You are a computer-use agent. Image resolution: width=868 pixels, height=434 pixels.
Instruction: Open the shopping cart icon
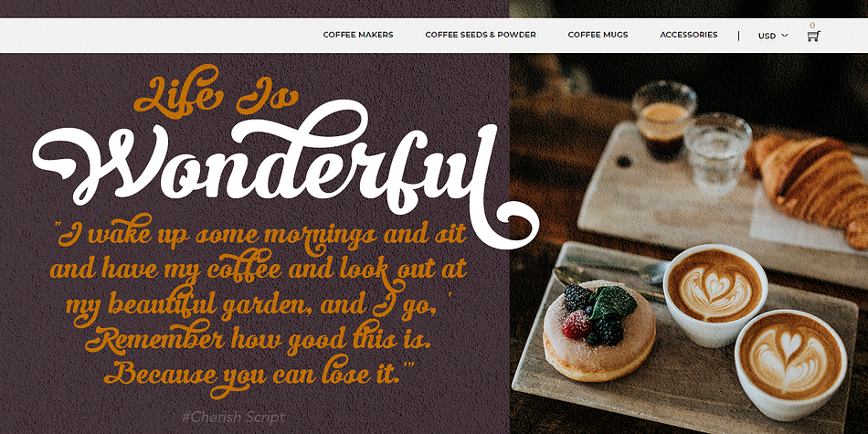click(x=812, y=36)
